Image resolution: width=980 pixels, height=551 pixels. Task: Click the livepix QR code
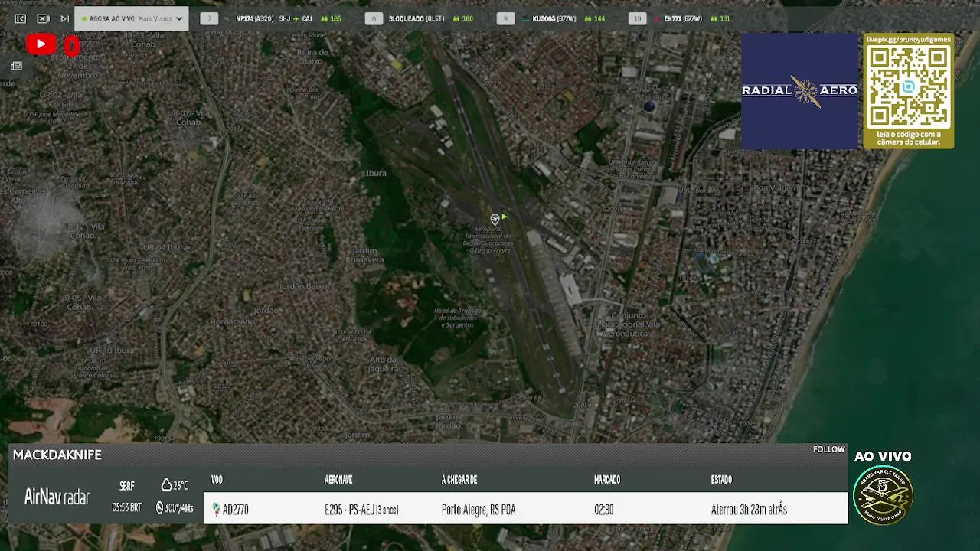pos(908,86)
